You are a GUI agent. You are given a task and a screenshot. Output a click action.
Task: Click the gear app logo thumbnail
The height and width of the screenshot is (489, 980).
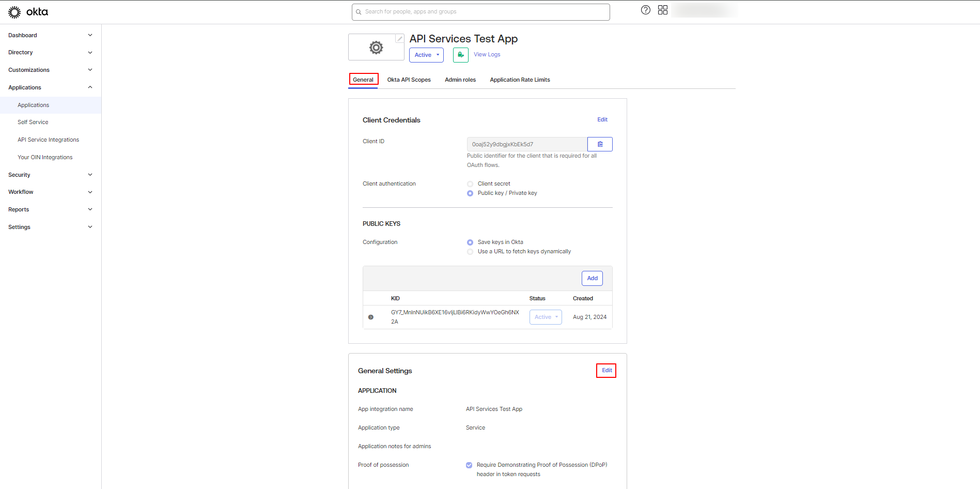376,48
